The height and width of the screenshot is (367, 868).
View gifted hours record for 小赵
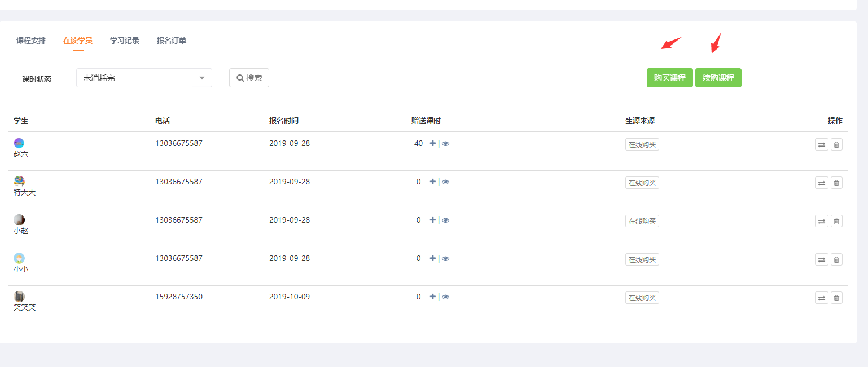click(x=445, y=220)
